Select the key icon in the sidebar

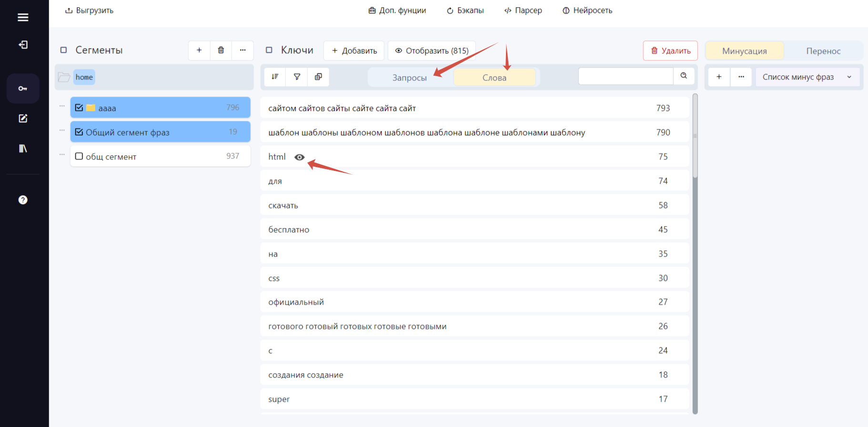click(x=23, y=89)
